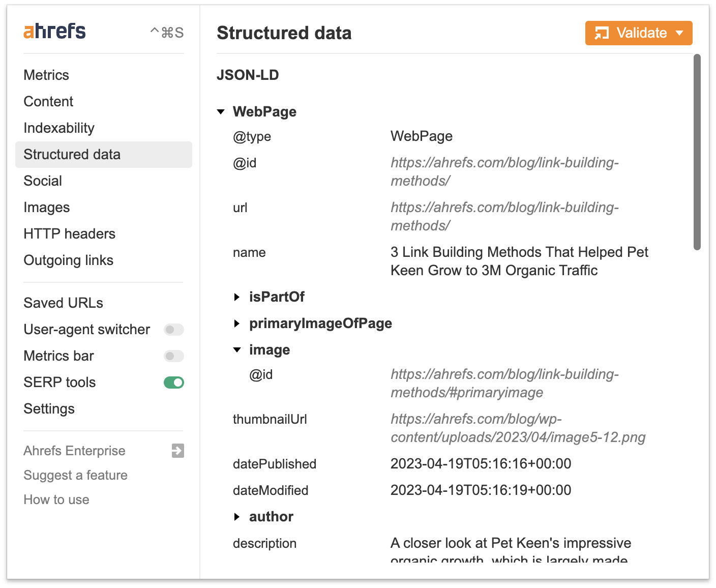Screen dimensions: 716x588
Task: Click the ahrefs logo
Action: tap(54, 32)
